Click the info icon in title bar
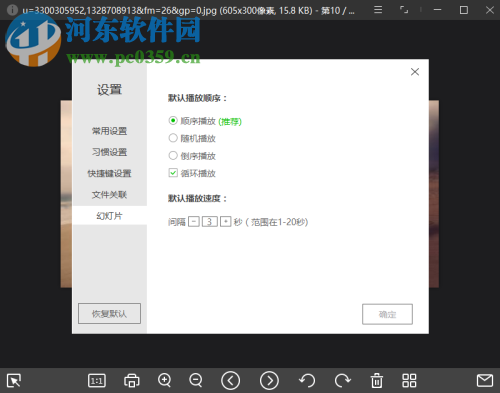500x393 pixels. point(12,10)
